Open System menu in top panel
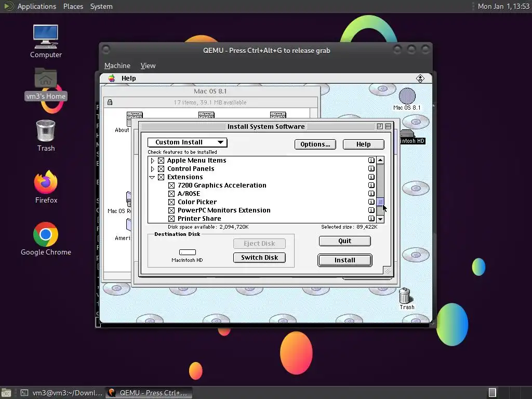Viewport: 532px width, 399px height. pos(101,6)
